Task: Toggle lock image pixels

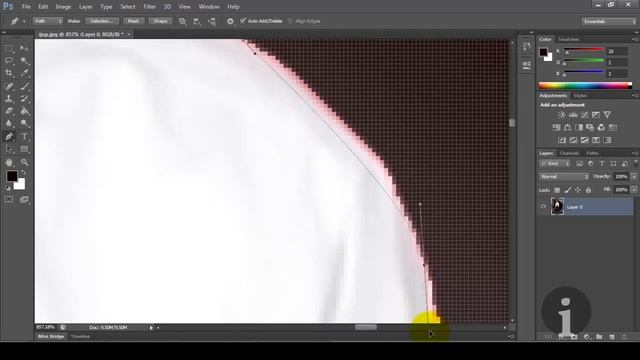Action: 568,190
